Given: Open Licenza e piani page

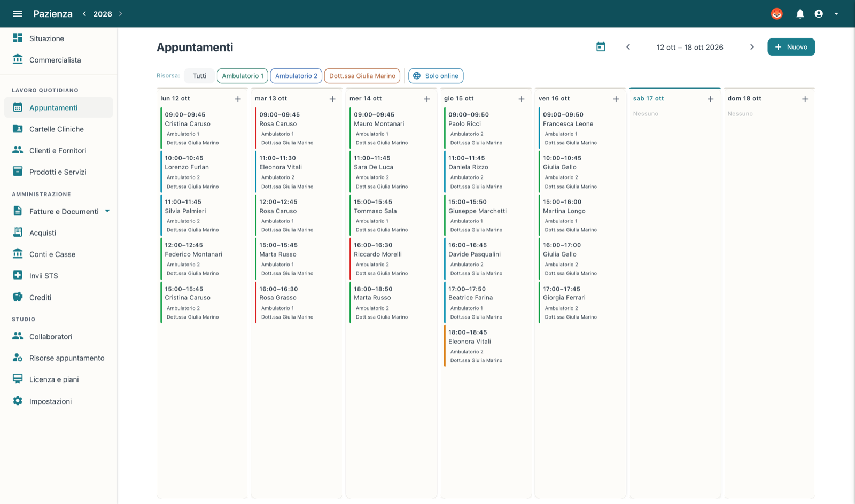Looking at the screenshot, I should (59, 379).
